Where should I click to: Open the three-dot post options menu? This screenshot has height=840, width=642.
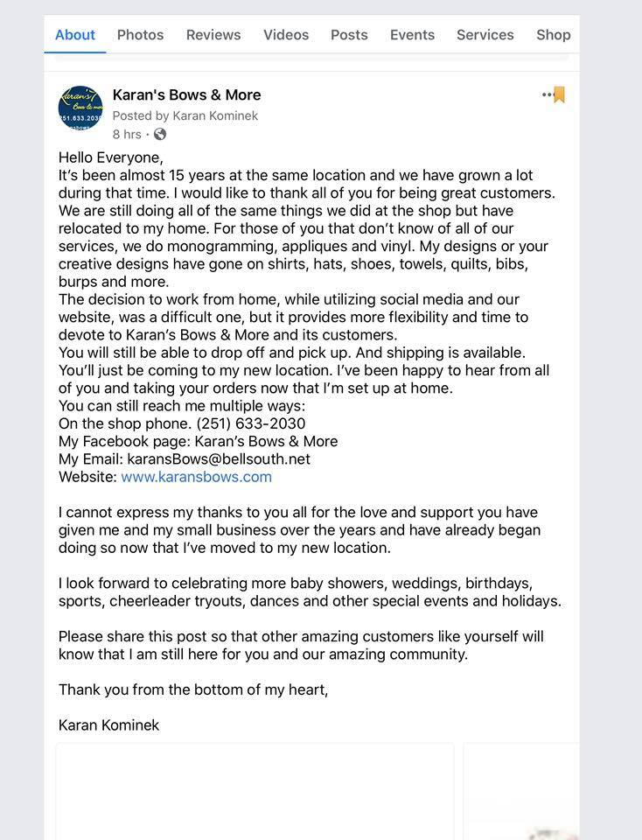(547, 94)
